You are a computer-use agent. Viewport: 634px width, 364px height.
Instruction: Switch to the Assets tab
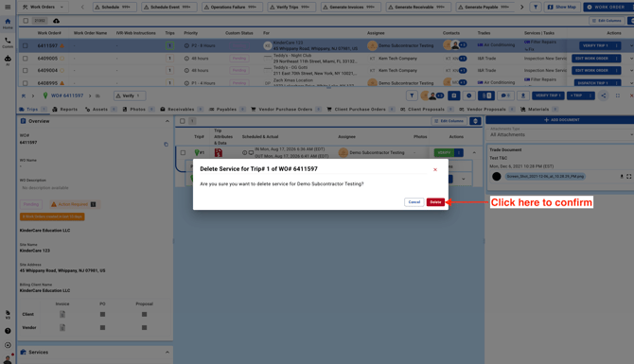(x=100, y=109)
